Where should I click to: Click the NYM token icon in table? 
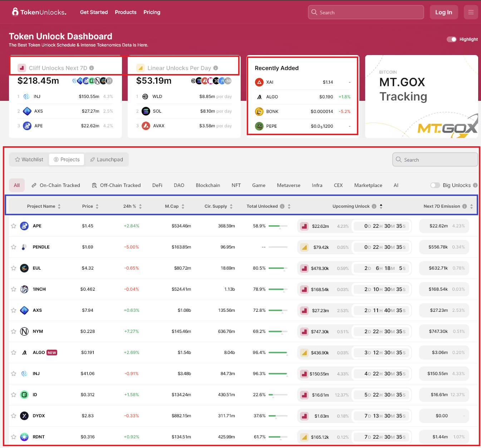(x=24, y=331)
